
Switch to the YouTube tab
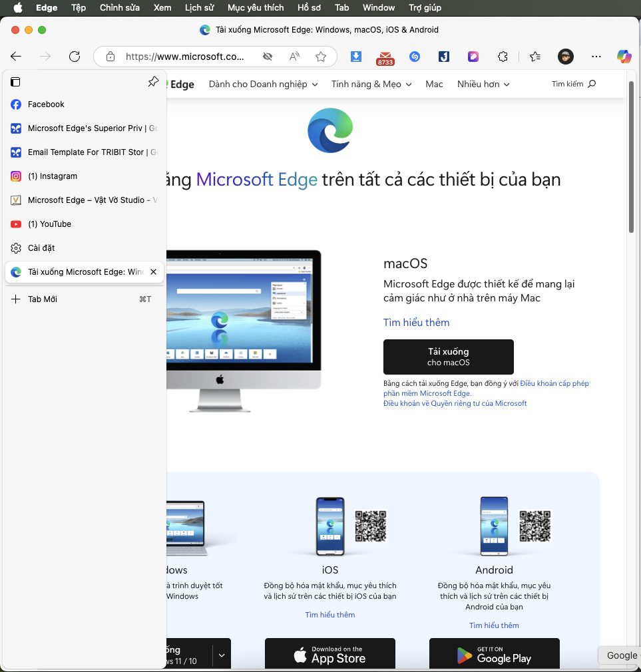(85, 224)
